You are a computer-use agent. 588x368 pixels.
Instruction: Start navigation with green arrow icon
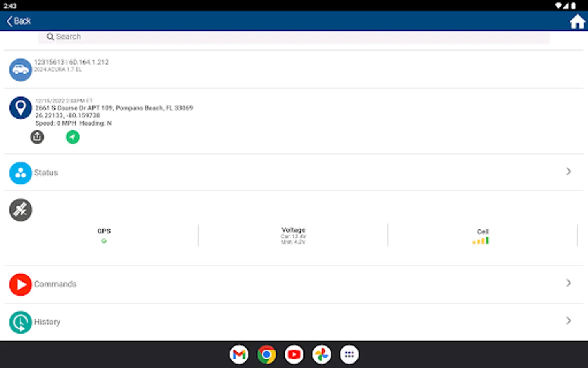pos(73,137)
